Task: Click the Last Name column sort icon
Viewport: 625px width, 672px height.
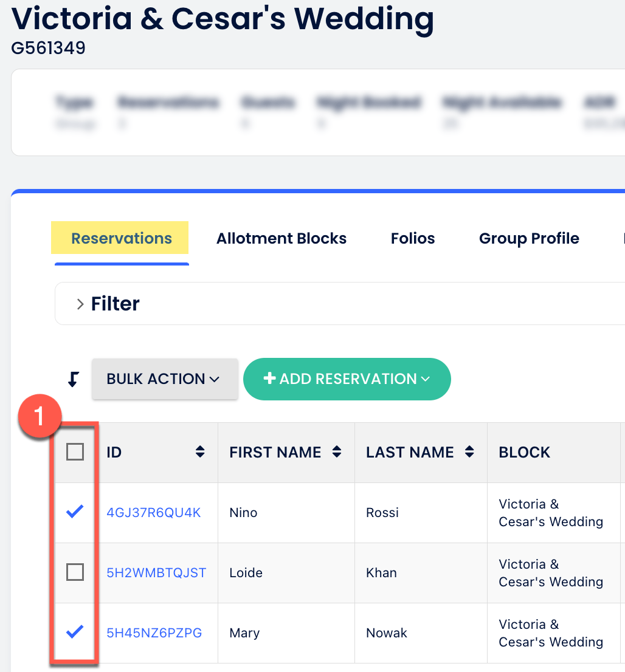Action: 469,452
